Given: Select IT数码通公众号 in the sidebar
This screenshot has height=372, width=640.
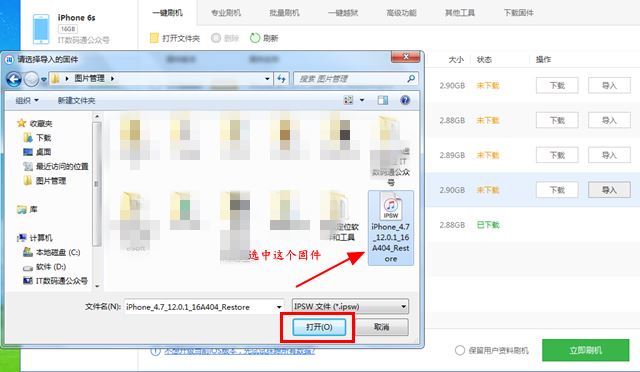Looking at the screenshot, I should pos(56,281).
